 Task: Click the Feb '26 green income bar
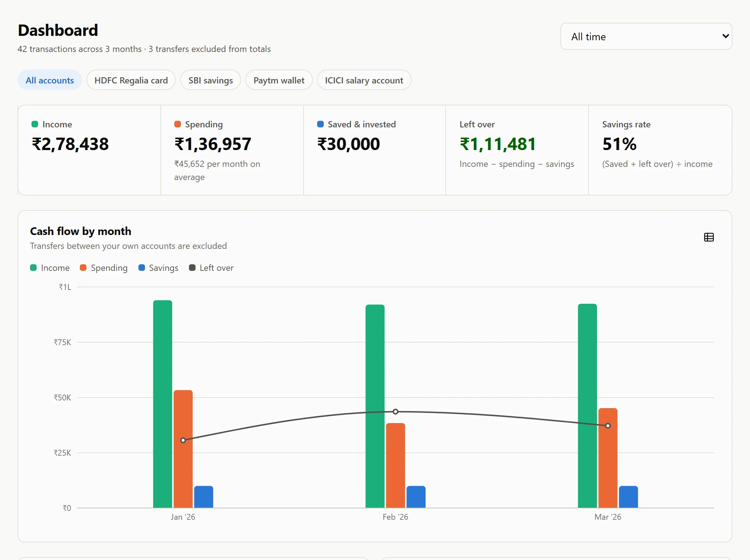(375, 406)
